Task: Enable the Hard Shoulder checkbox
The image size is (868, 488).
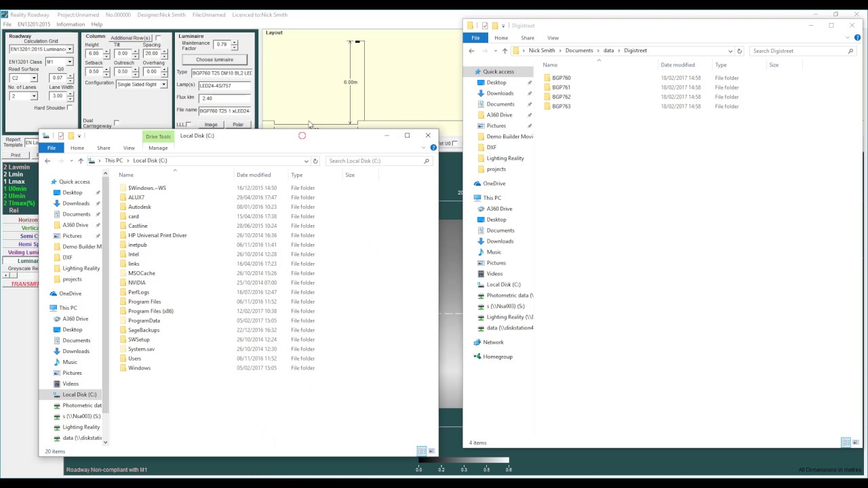Action: point(70,108)
